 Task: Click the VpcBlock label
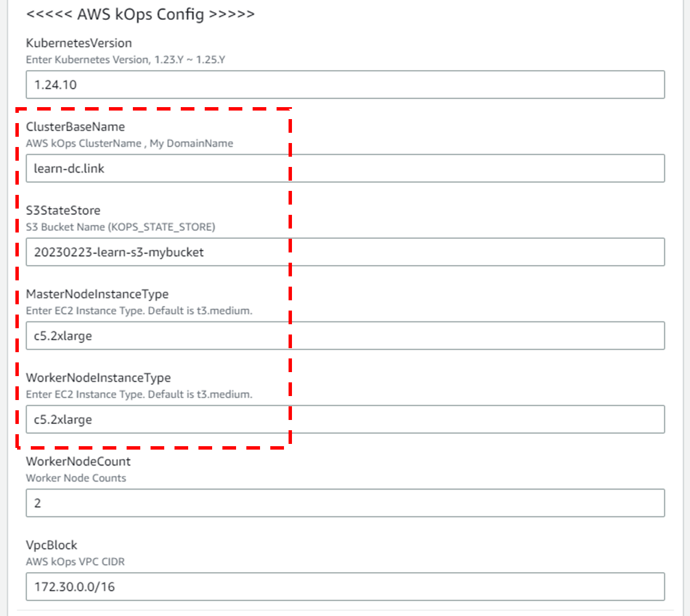tap(51, 545)
